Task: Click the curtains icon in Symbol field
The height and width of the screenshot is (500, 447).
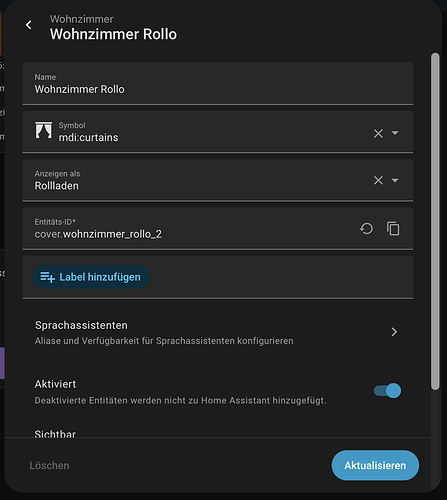Action: point(44,130)
